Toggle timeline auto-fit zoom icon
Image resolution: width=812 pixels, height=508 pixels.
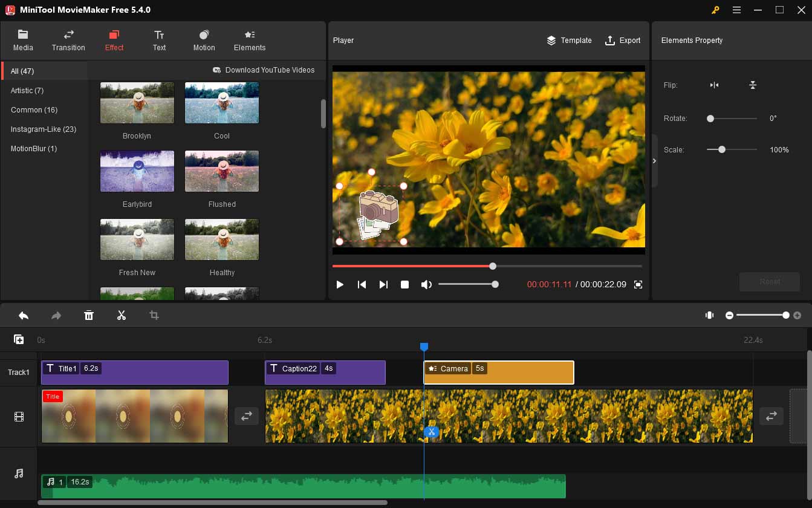tap(710, 315)
